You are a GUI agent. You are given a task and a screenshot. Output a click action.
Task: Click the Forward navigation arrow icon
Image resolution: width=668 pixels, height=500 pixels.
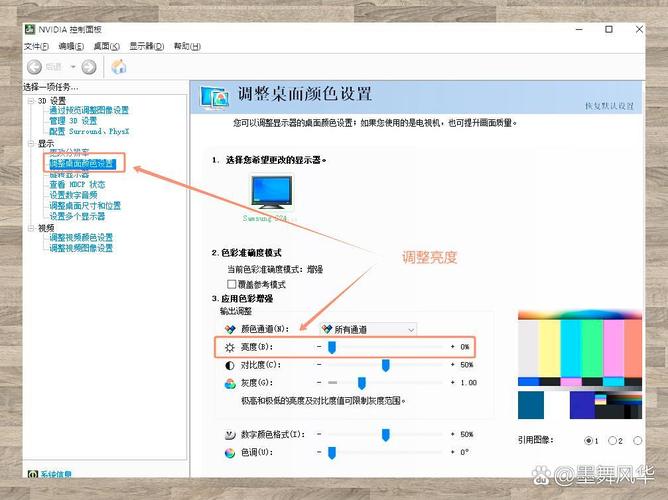[x=89, y=67]
